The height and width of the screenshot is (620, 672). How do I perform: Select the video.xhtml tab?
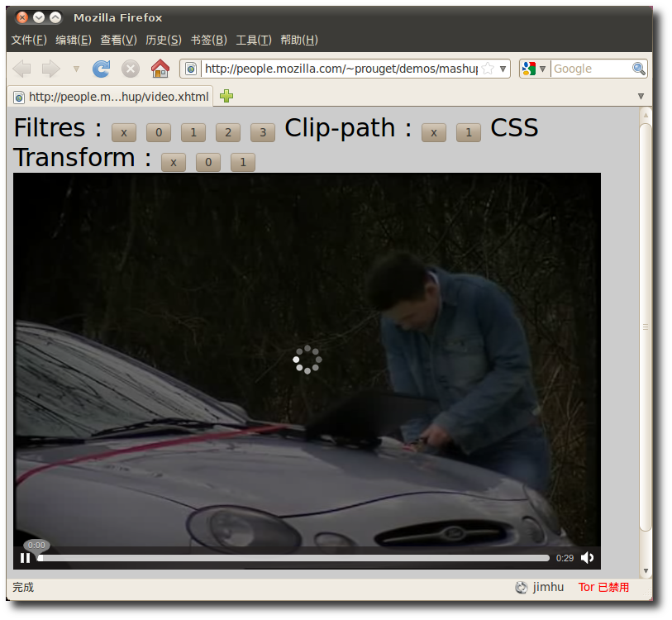click(x=110, y=97)
